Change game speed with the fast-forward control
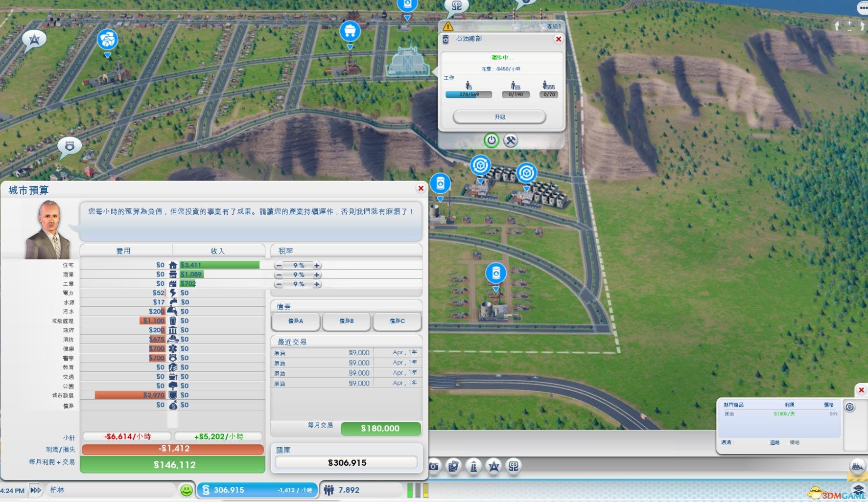The image size is (868, 502). [x=36, y=490]
